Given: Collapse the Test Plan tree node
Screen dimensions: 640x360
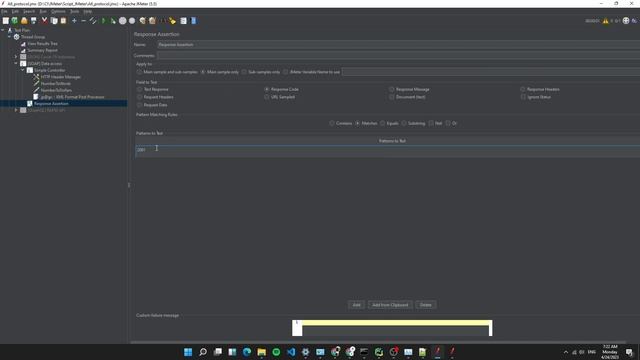Looking at the screenshot, I should coord(3,30).
